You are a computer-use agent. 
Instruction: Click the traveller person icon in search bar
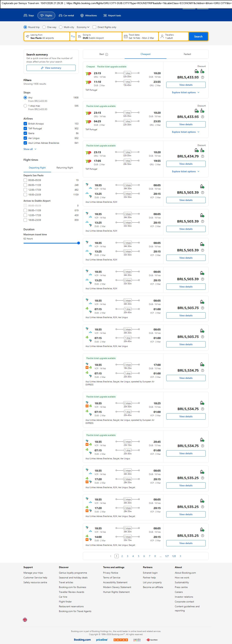[x=162, y=37]
